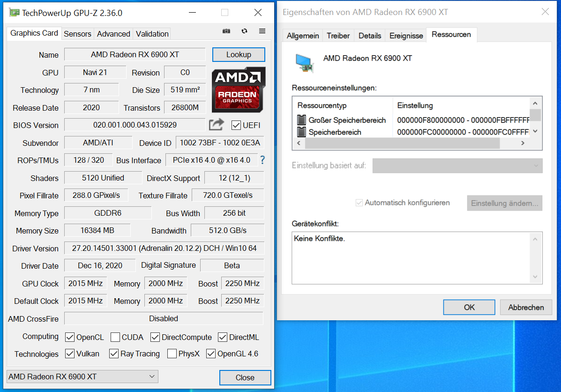Select the Speicherbereich resource row

point(411,132)
